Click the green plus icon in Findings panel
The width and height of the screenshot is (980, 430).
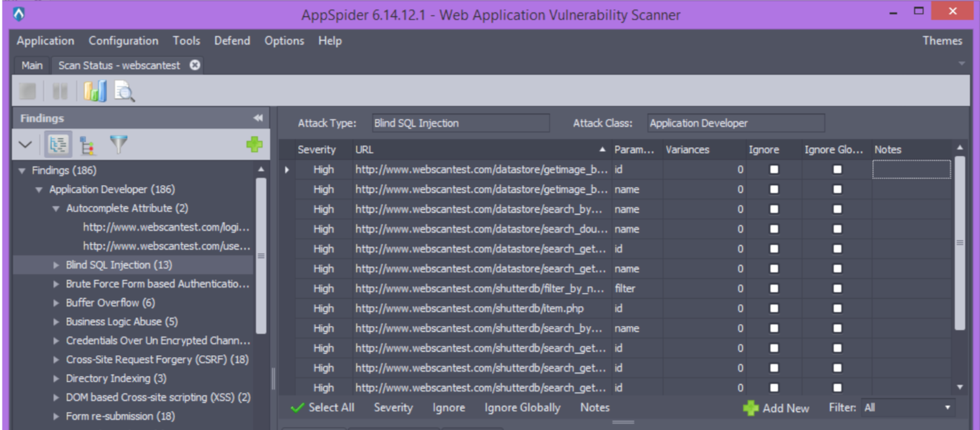[x=254, y=145]
